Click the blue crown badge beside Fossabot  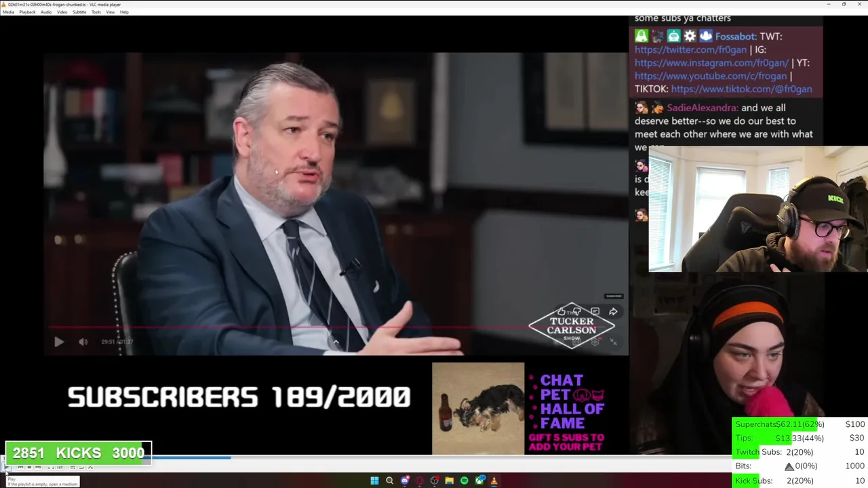pyautogui.click(x=706, y=37)
